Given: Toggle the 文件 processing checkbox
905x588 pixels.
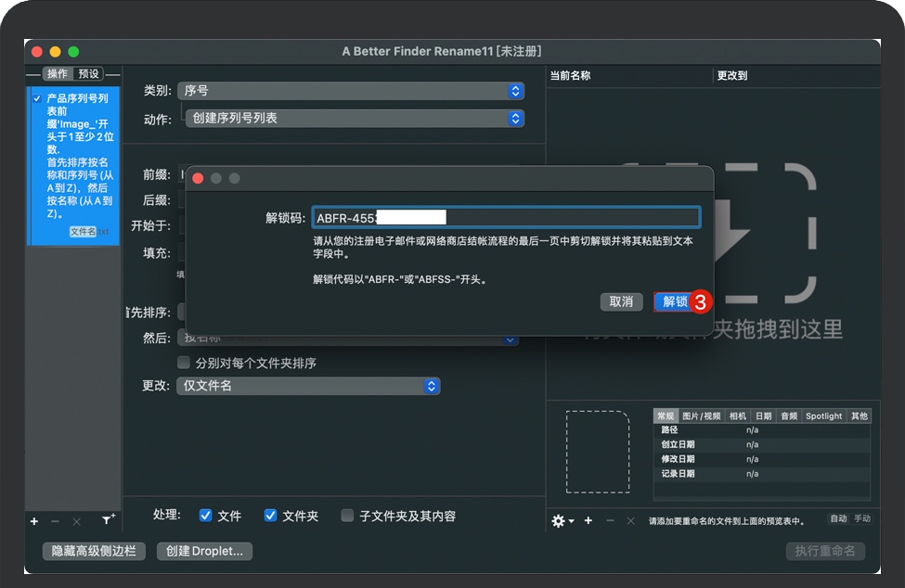Looking at the screenshot, I should (x=205, y=516).
